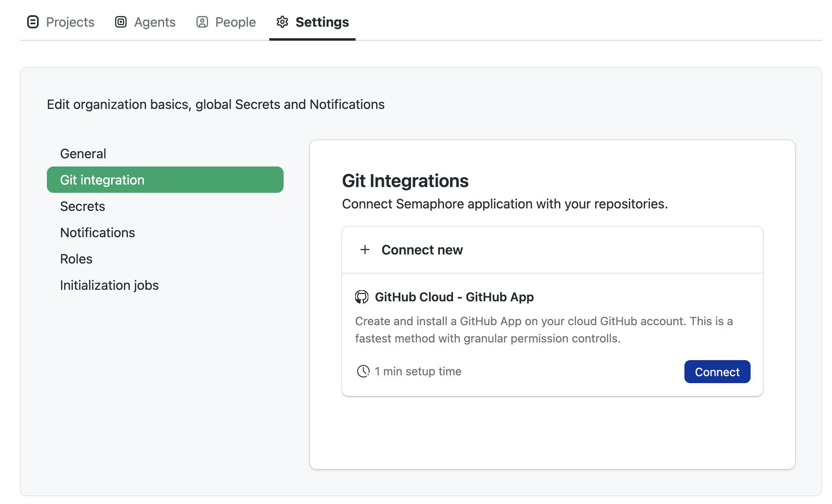This screenshot has width=832, height=504.
Task: Click the clock icon next to setup time
Action: coord(363,371)
